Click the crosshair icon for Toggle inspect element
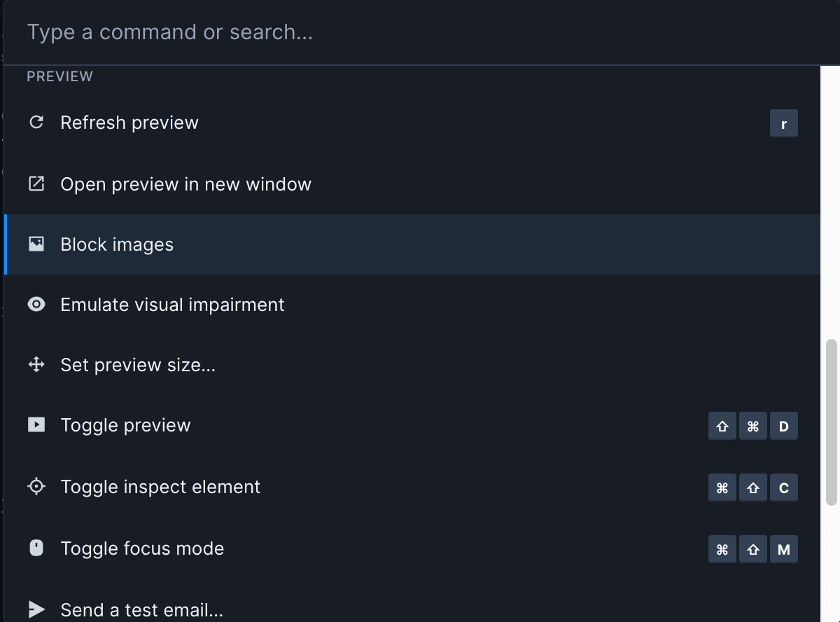The height and width of the screenshot is (622, 840). [36, 486]
